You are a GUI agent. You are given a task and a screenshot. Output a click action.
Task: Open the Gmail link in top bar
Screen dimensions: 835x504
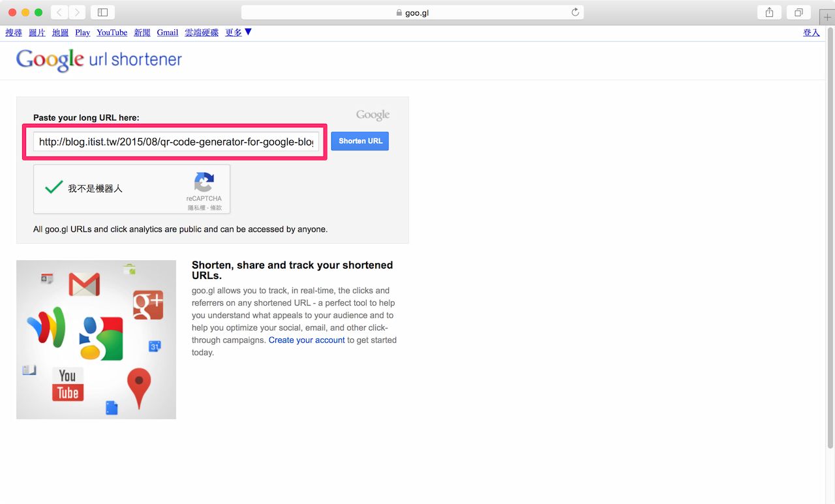click(x=168, y=33)
